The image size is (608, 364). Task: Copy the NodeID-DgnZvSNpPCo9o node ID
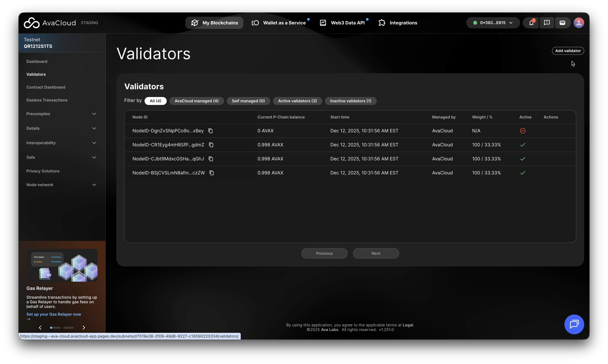(210, 131)
